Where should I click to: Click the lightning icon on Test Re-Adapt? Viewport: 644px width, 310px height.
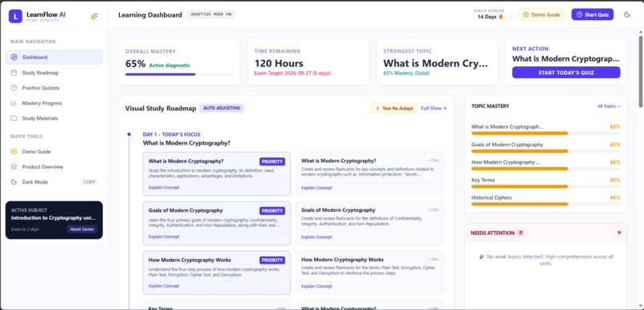tap(377, 109)
